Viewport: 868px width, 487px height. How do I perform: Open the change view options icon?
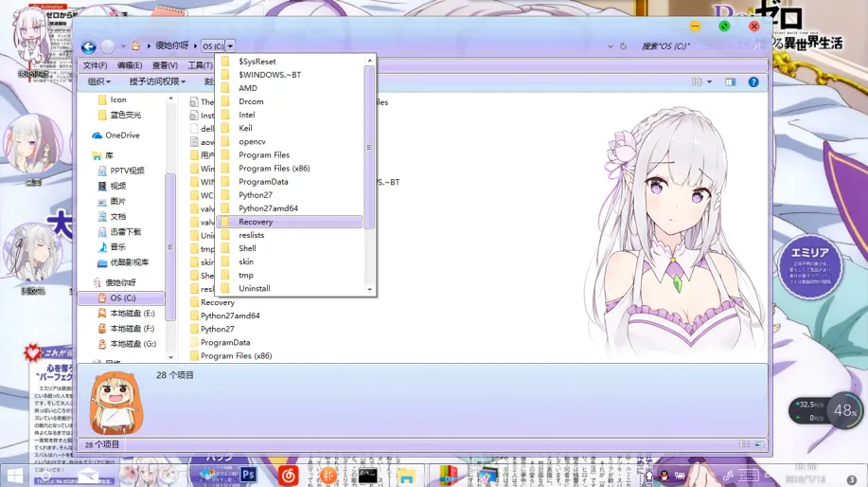point(699,82)
